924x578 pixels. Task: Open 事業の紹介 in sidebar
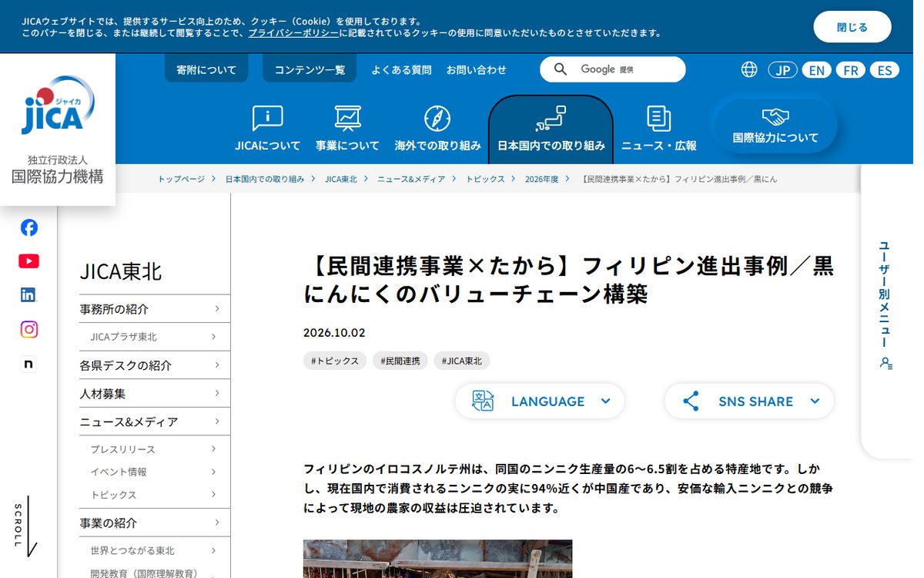point(155,523)
